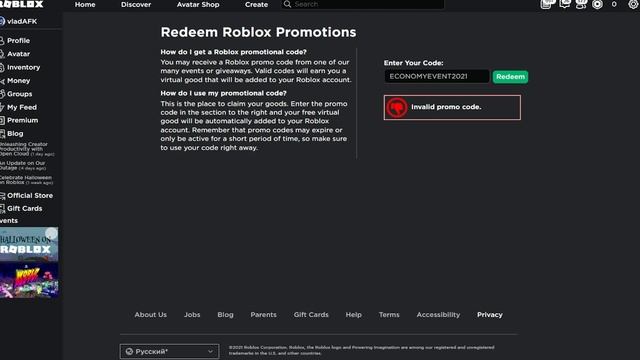Expand the Русский language dropdown
This screenshot has width=640, height=360.
pyautogui.click(x=169, y=351)
